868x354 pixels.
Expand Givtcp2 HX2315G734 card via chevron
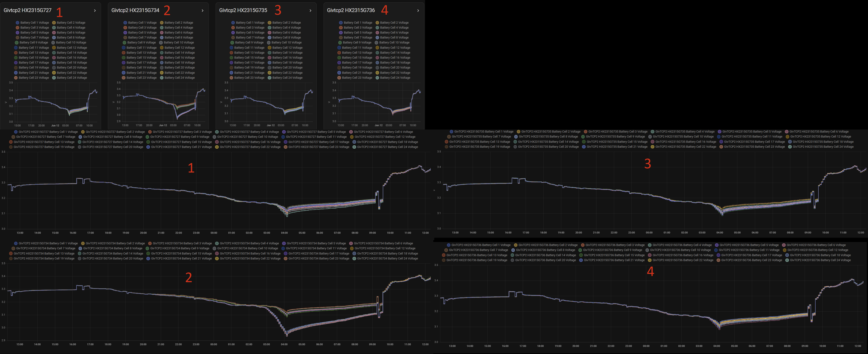click(203, 11)
